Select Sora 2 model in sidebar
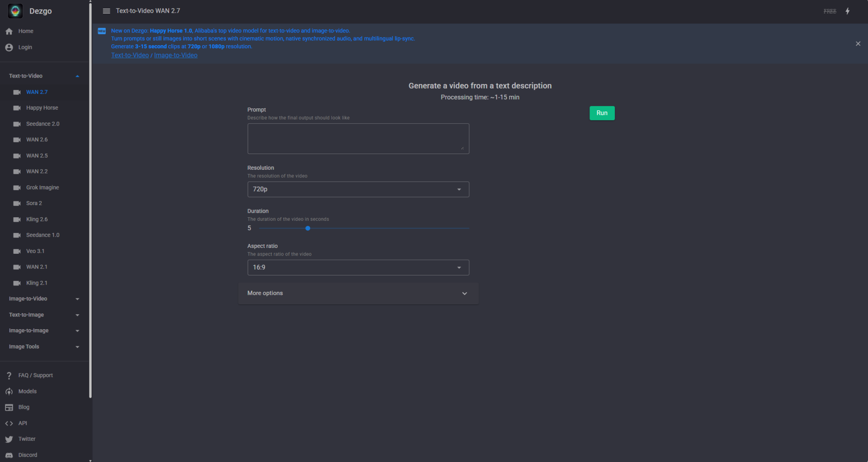Viewport: 868px width, 462px height. pyautogui.click(x=44, y=203)
